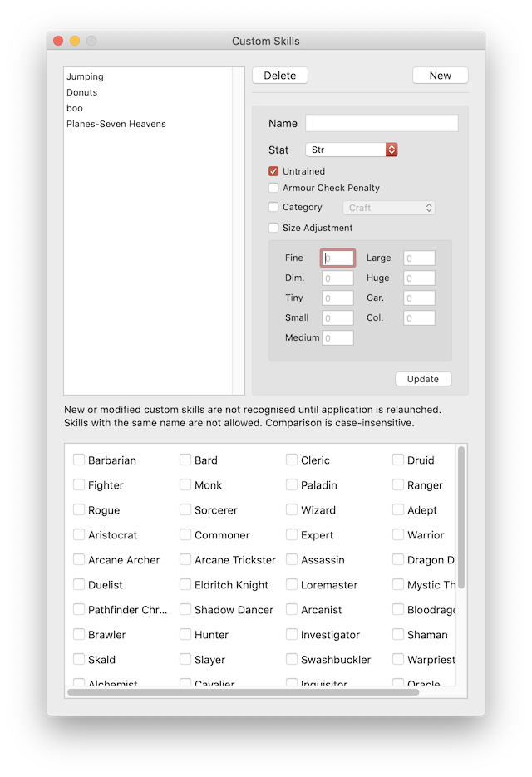Screen dimensions: 532x777
Task: Check the Adept class checkbox
Action: coord(397,509)
